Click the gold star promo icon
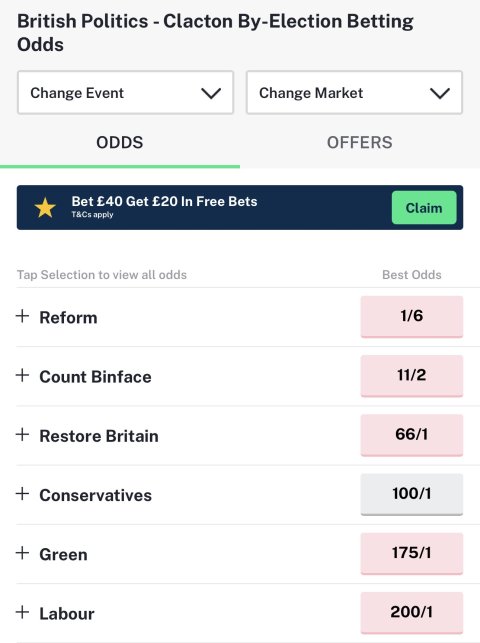This screenshot has height=643, width=480. tap(45, 207)
